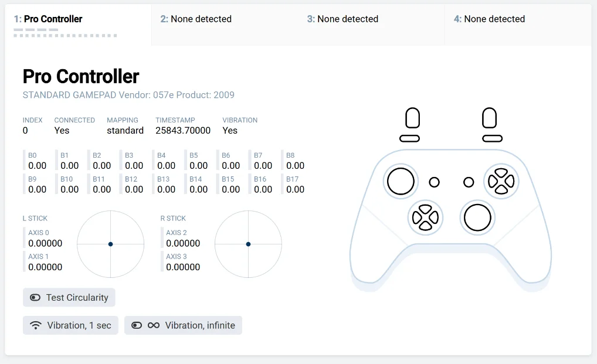
Task: Click the small left center button on the controller
Action: pos(434,182)
